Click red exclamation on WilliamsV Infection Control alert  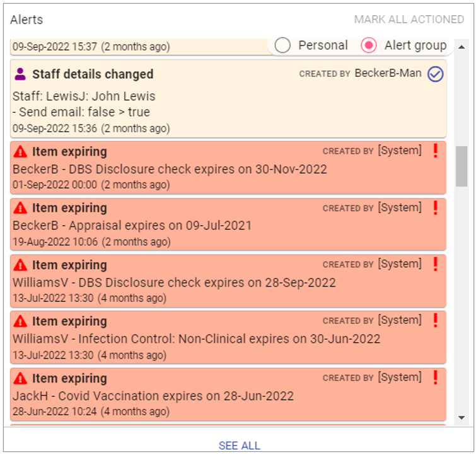435,321
